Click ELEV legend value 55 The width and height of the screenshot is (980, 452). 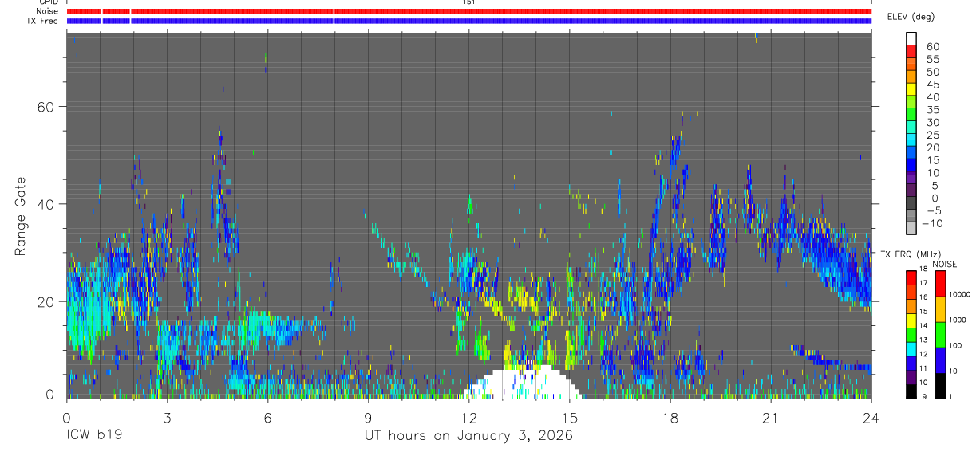click(x=931, y=60)
